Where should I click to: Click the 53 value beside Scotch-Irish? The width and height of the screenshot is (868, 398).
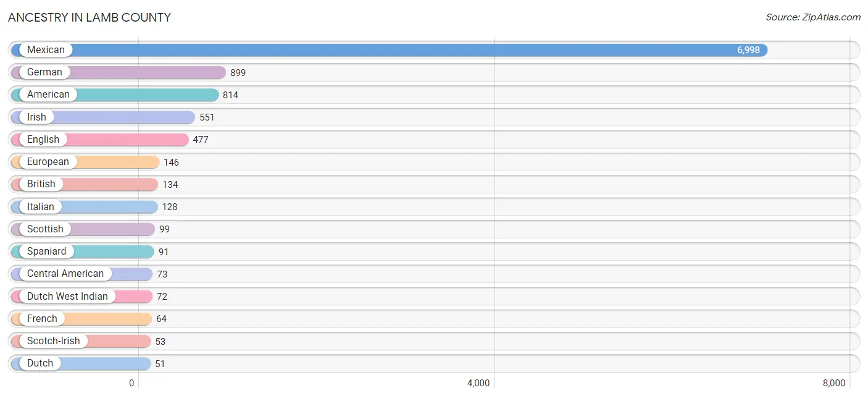[161, 342]
